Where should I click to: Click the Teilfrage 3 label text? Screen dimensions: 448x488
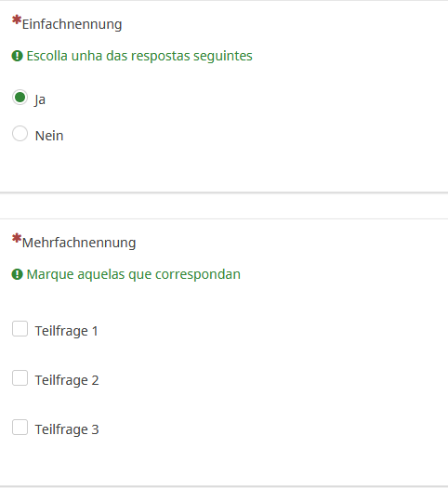[67, 429]
